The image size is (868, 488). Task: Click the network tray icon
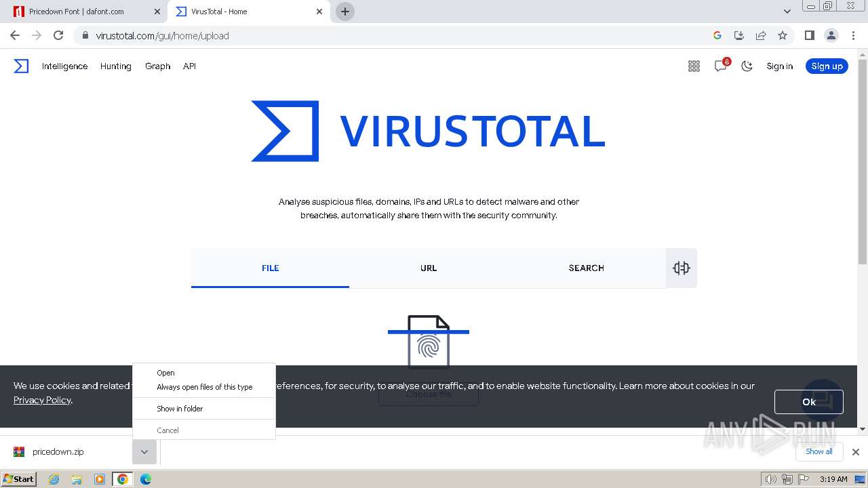click(787, 479)
